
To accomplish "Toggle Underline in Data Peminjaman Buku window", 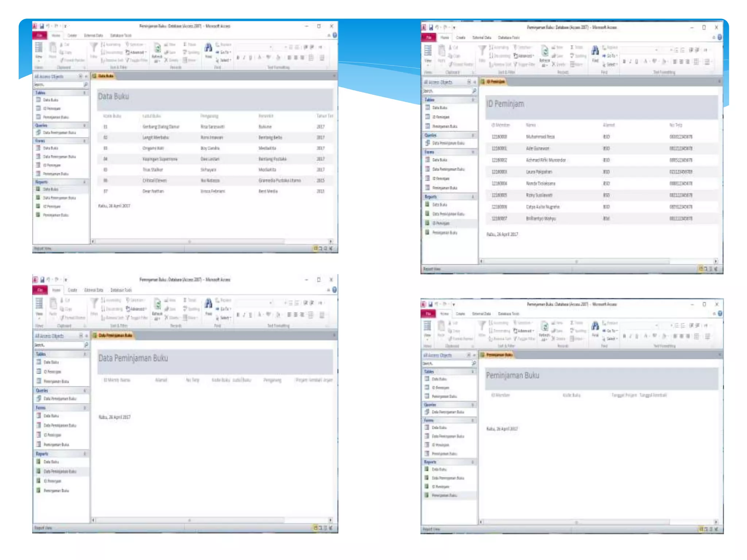I will pyautogui.click(x=250, y=315).
